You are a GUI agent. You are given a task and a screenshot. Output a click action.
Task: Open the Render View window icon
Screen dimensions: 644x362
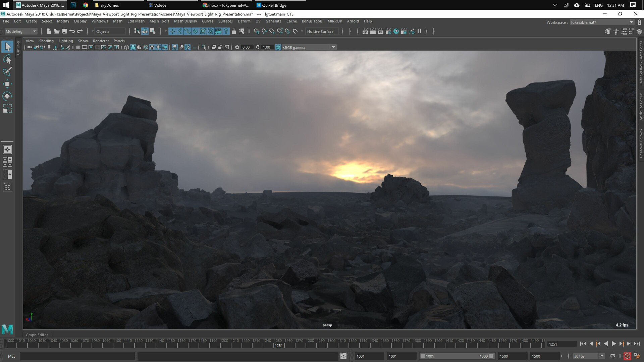[365, 31]
